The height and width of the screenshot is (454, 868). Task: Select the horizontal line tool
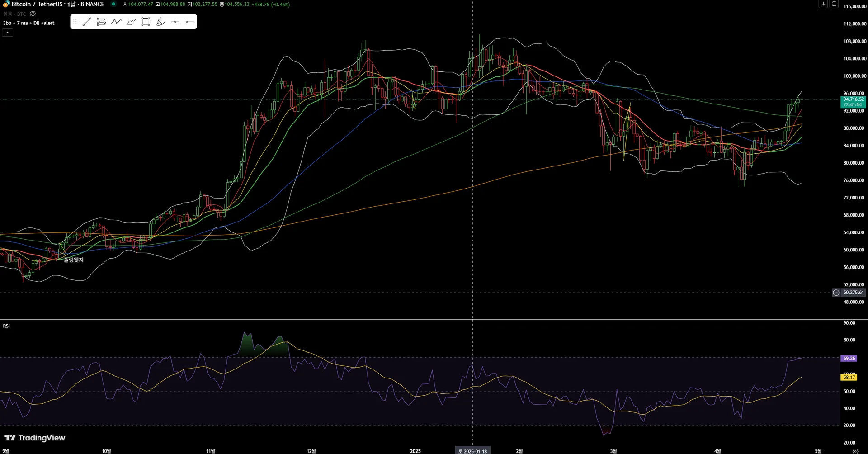point(175,22)
